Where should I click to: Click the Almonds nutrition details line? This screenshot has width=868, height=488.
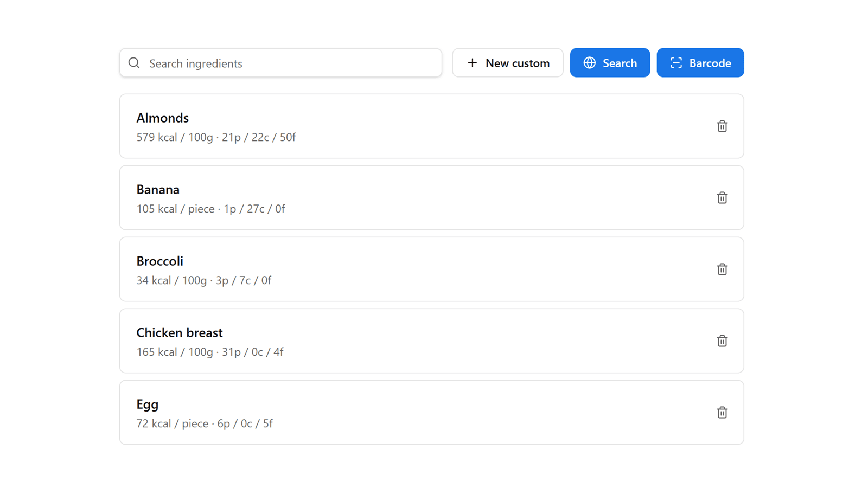(216, 137)
